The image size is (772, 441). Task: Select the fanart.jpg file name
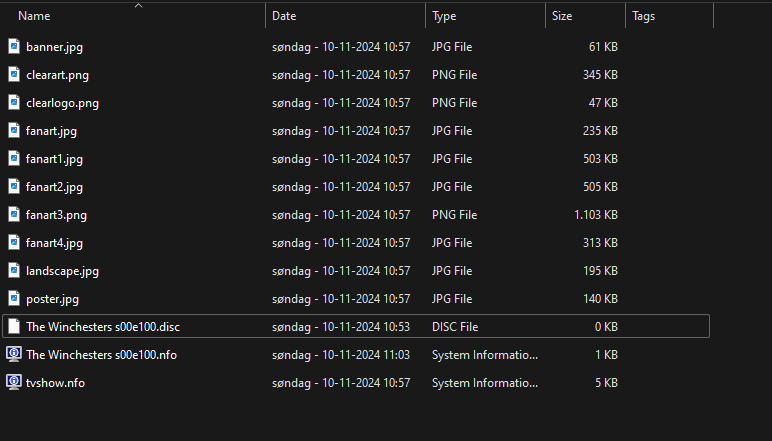tap(51, 131)
